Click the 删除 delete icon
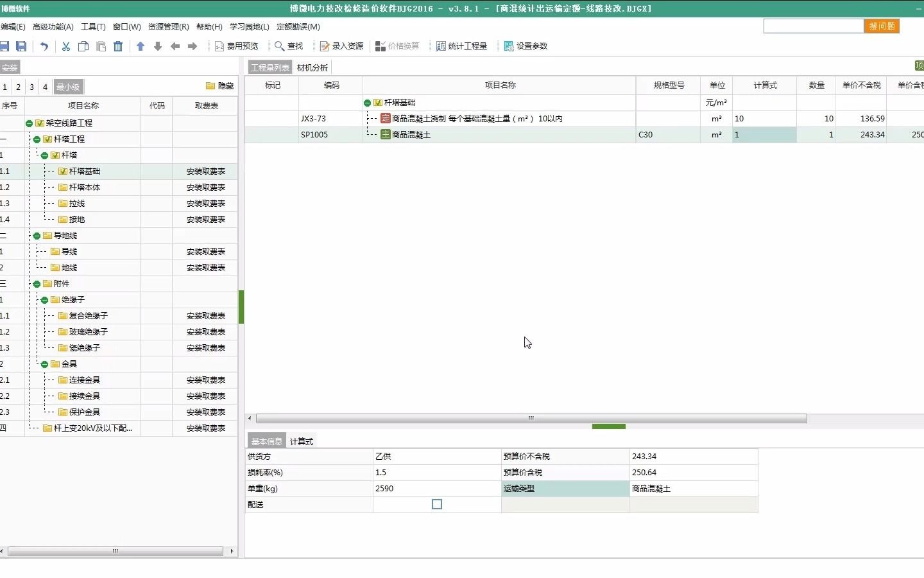The image size is (924, 578). [118, 46]
